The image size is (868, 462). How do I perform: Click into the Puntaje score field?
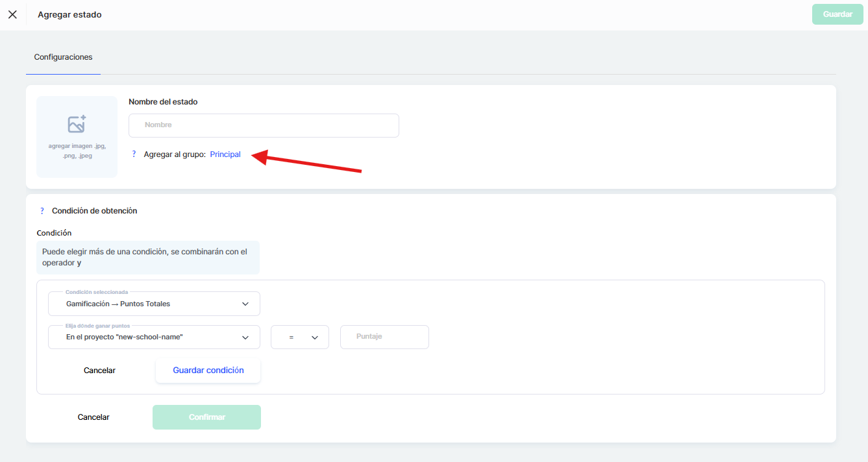point(384,337)
